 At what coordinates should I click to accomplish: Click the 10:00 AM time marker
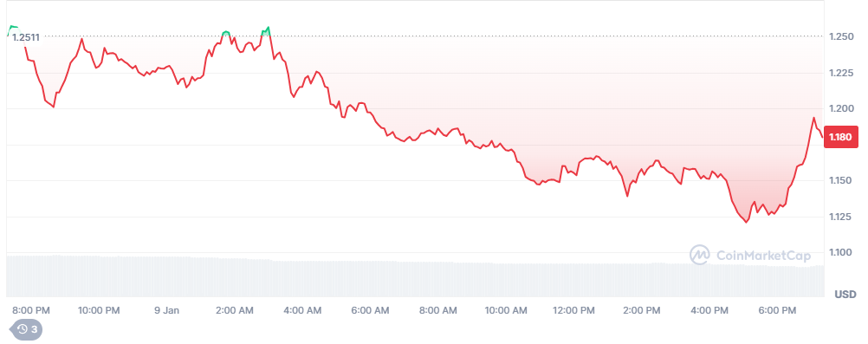(x=506, y=311)
